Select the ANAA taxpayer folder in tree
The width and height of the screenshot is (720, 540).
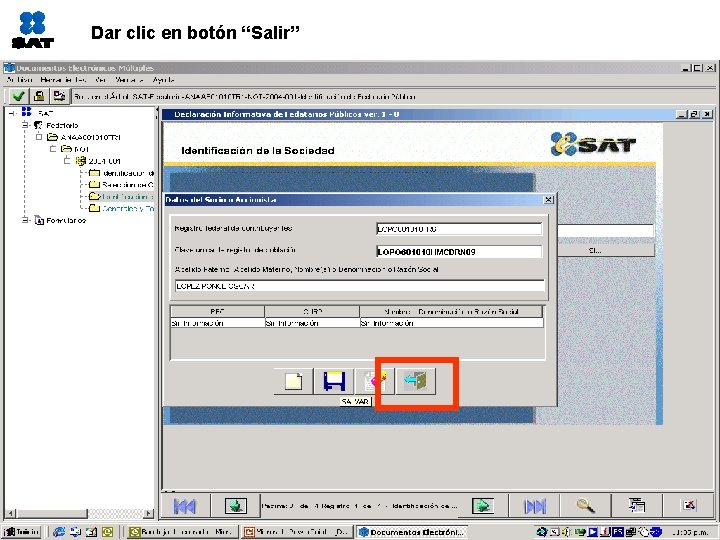coord(84,137)
